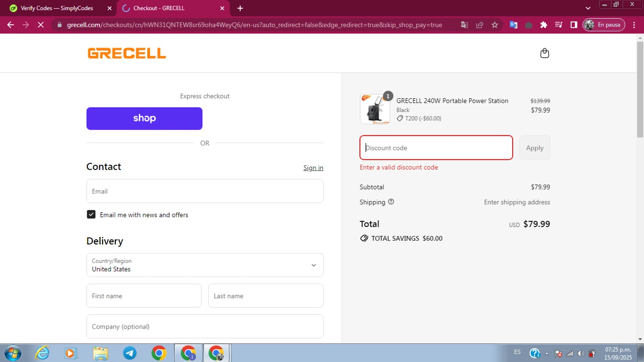644x362 pixels.
Task: Click the T200 (-$60.00) discount tag text
Action: point(423,119)
